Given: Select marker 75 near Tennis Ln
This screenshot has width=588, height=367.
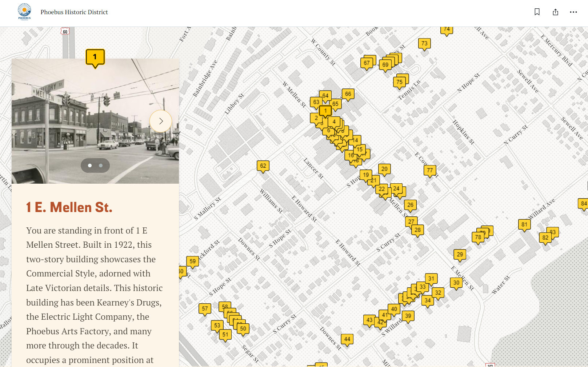Looking at the screenshot, I should 400,81.
